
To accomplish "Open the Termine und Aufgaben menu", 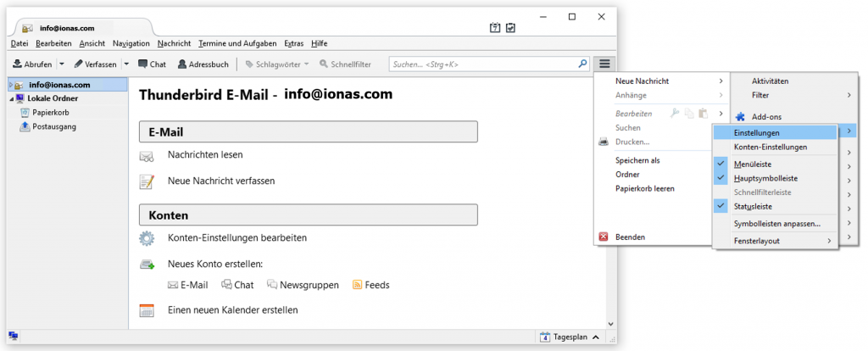I will pyautogui.click(x=237, y=43).
